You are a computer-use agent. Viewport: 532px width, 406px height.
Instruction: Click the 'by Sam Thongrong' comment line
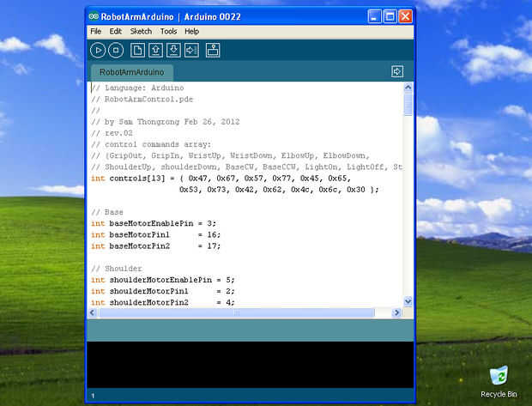[x=166, y=122]
